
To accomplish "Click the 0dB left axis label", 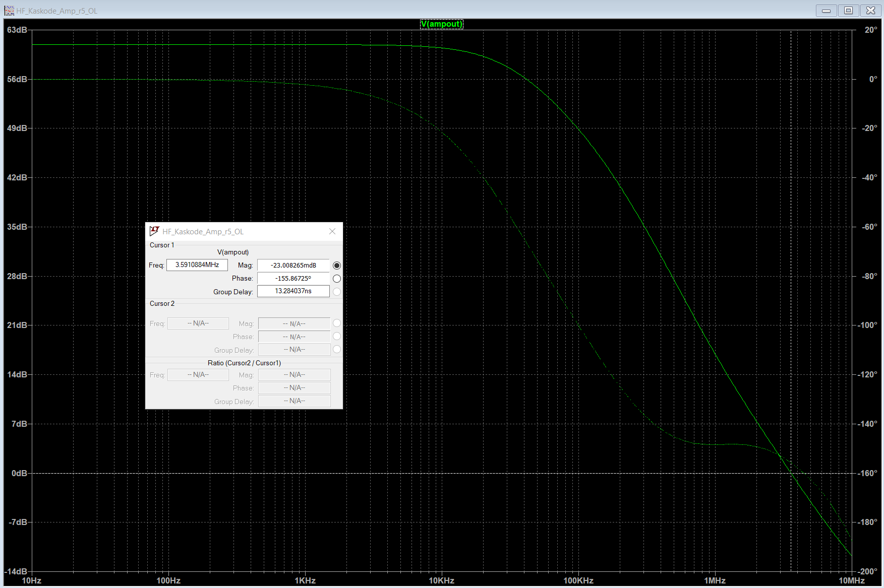I will [x=19, y=473].
